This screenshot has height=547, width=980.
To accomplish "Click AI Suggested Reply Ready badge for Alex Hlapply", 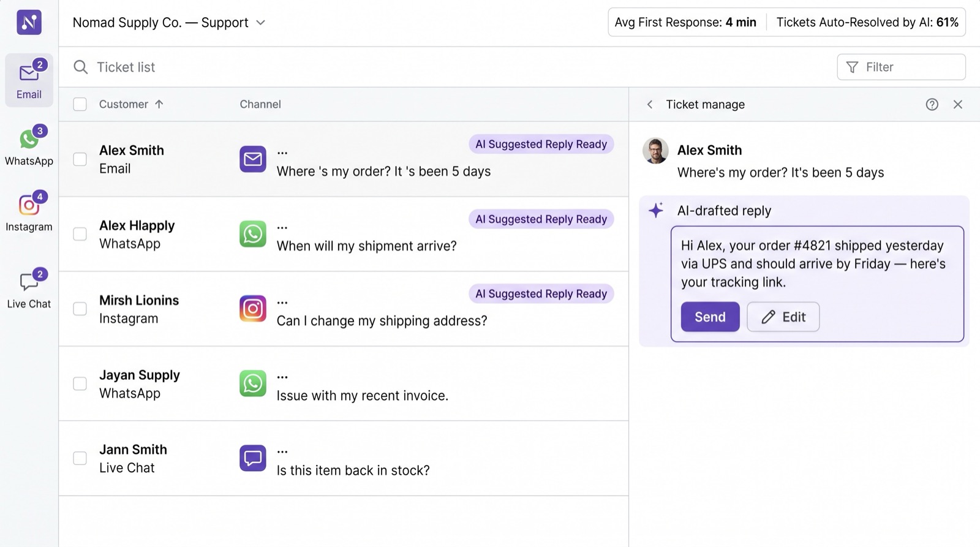I will click(541, 219).
